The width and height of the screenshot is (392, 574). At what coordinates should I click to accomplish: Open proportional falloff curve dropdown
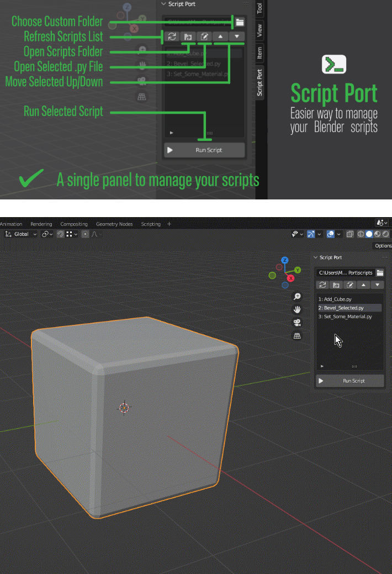point(96,234)
